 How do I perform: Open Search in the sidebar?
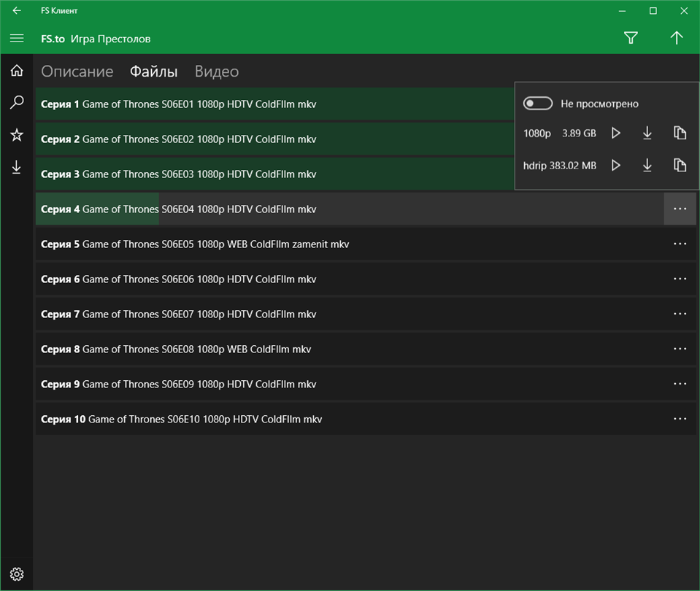(x=17, y=102)
